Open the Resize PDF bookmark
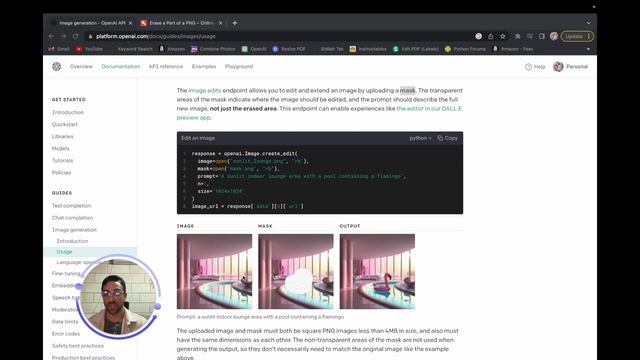640x360 pixels. [x=289, y=49]
